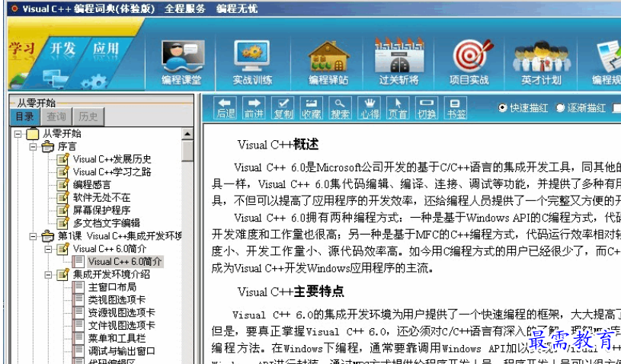Open 编程感言 tree item

tap(92, 185)
